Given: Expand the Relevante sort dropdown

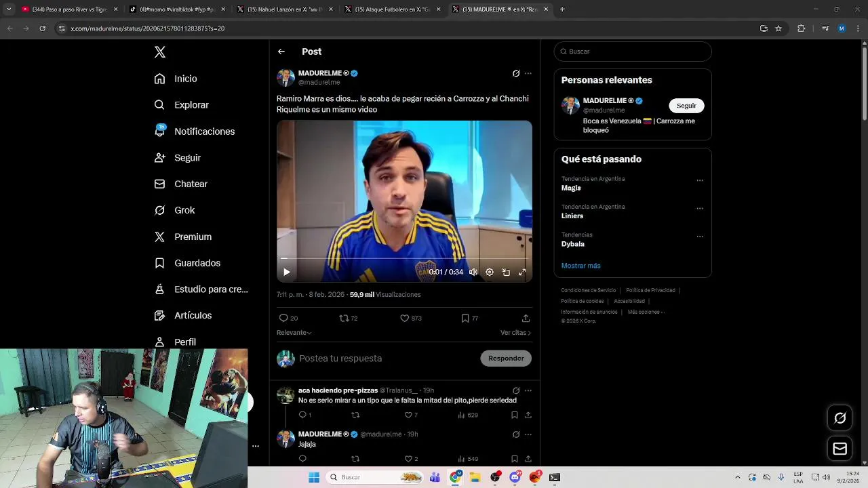Looking at the screenshot, I should tap(294, 333).
